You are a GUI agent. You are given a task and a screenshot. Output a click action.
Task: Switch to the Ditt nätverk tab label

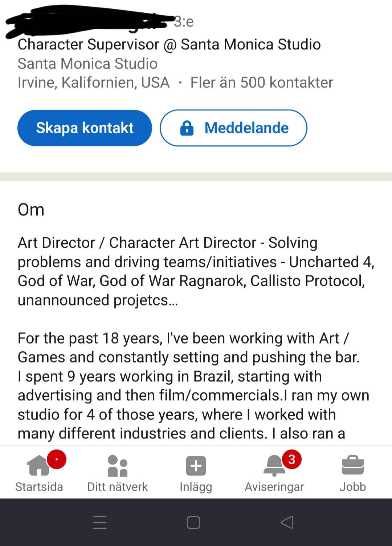point(118,486)
